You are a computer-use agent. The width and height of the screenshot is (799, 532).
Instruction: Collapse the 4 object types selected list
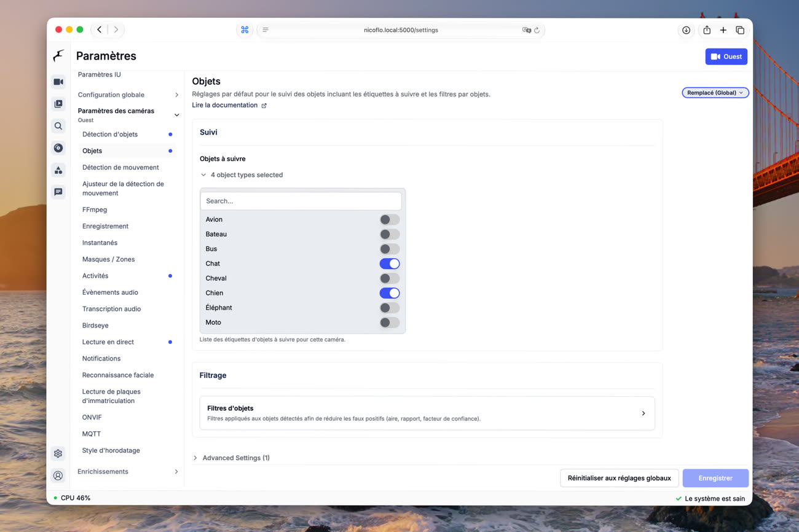pyautogui.click(x=242, y=175)
